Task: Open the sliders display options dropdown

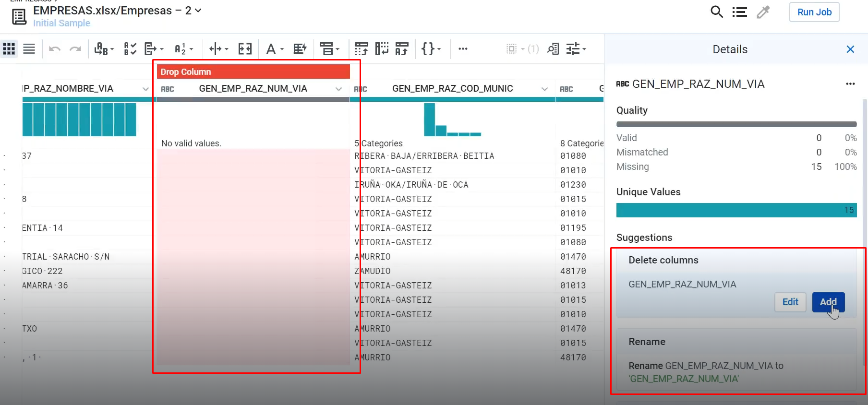Action: 576,49
